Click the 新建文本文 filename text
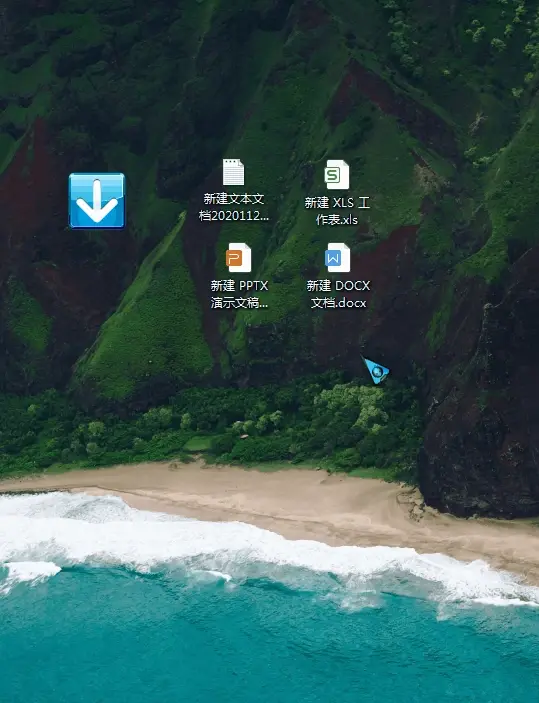The height and width of the screenshot is (703, 539). click(x=234, y=199)
